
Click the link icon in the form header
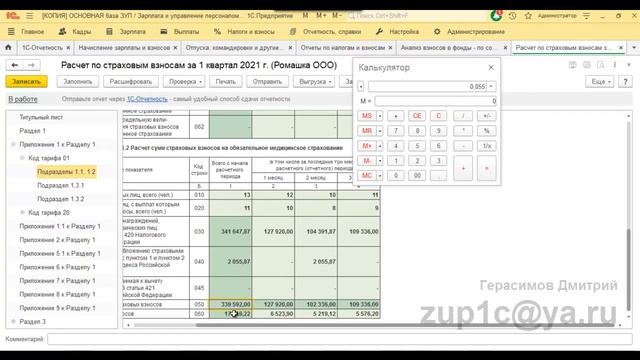pos(587,65)
